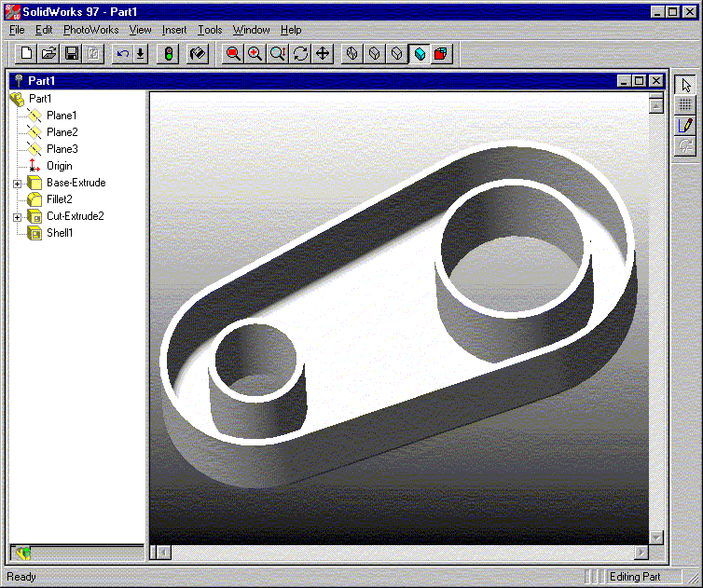Select the Zoom to Area red magnifier
This screenshot has height=588, width=703.
click(233, 54)
